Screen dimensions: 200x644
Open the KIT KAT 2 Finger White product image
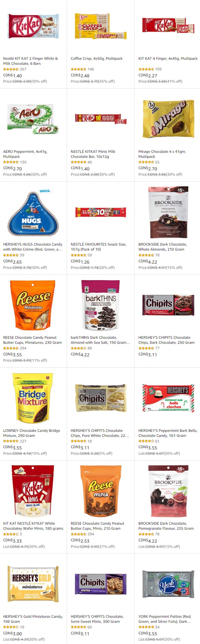click(33, 26)
